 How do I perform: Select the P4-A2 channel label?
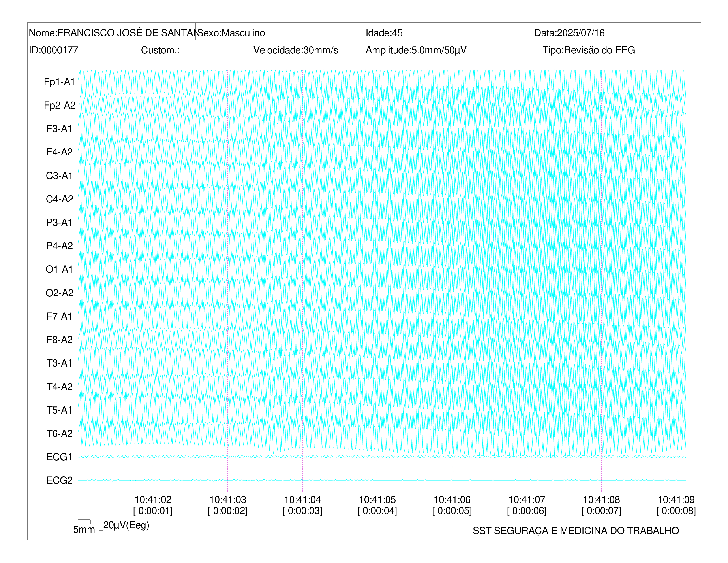(x=60, y=246)
